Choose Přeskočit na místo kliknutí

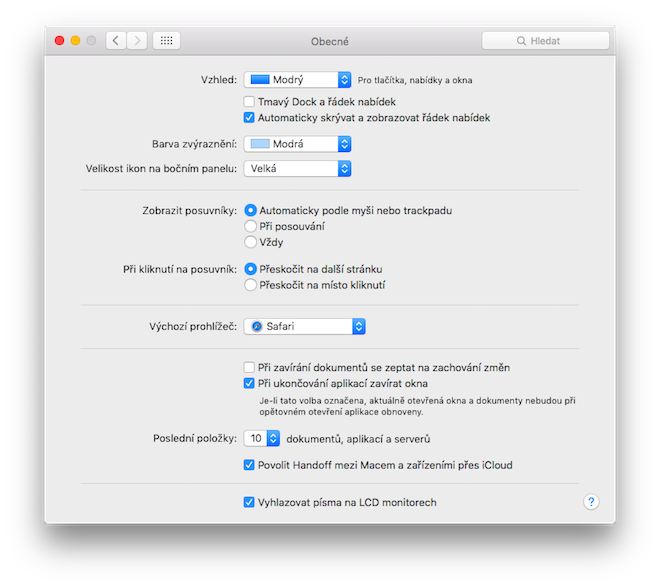tap(250, 285)
